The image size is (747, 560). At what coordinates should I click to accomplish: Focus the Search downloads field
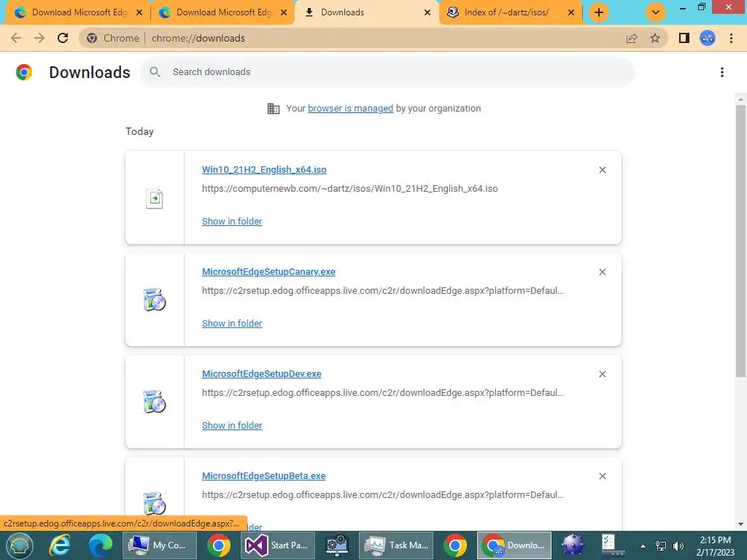point(387,72)
